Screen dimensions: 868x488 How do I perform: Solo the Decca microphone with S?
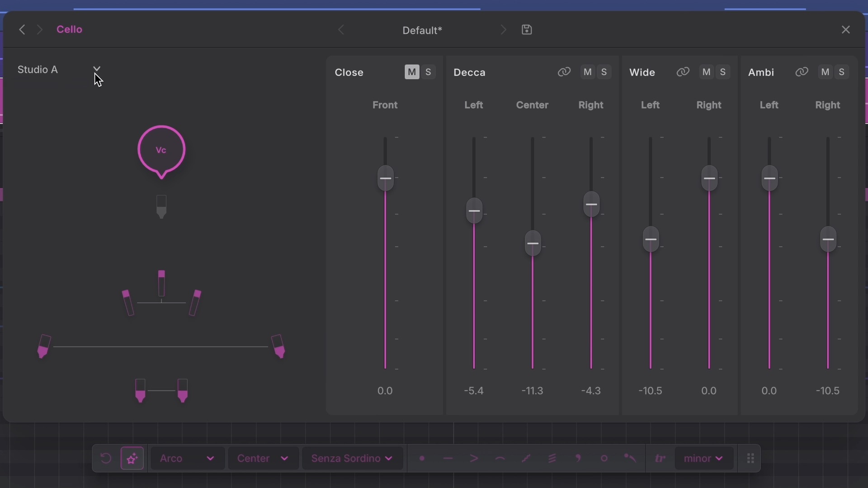click(x=604, y=72)
